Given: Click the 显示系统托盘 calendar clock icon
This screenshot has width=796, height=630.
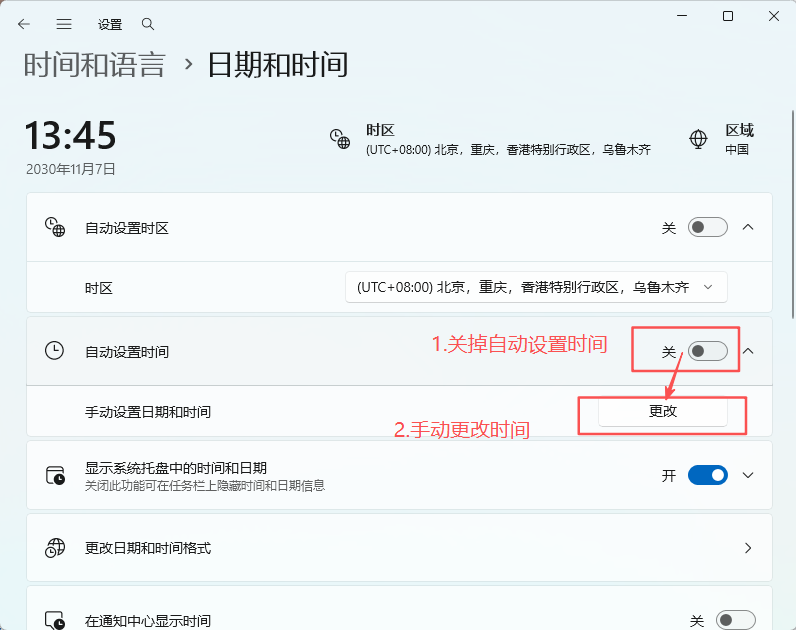Looking at the screenshot, I should click(55, 475).
